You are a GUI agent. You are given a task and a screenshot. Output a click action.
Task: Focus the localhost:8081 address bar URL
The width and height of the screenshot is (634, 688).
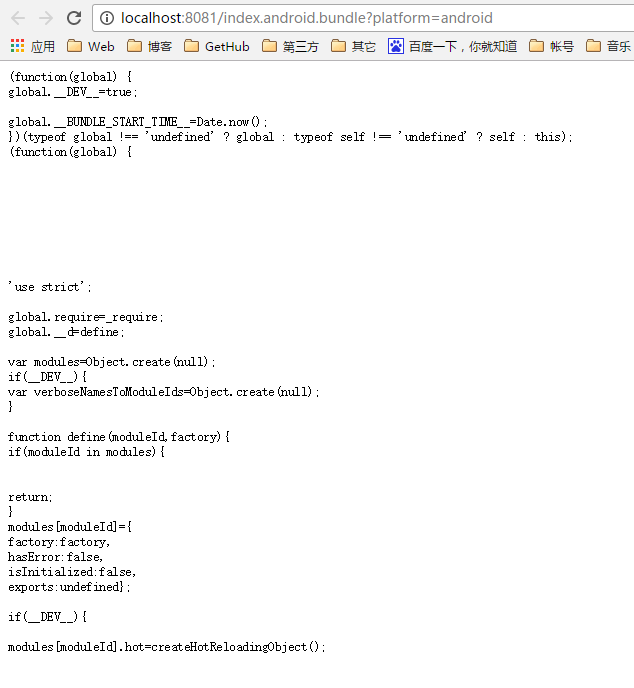tap(307, 18)
